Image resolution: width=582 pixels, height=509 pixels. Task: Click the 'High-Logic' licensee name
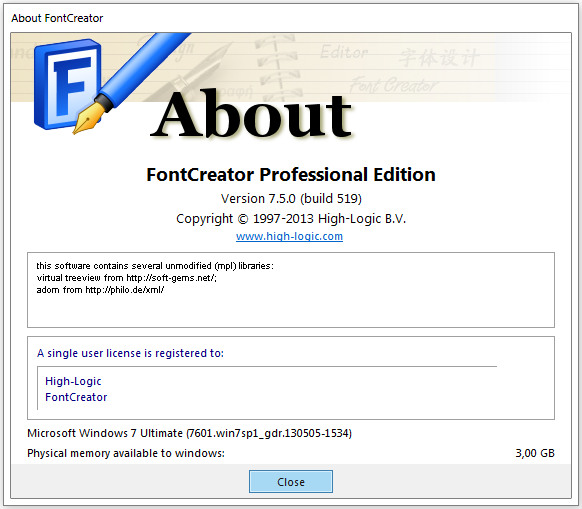73,381
